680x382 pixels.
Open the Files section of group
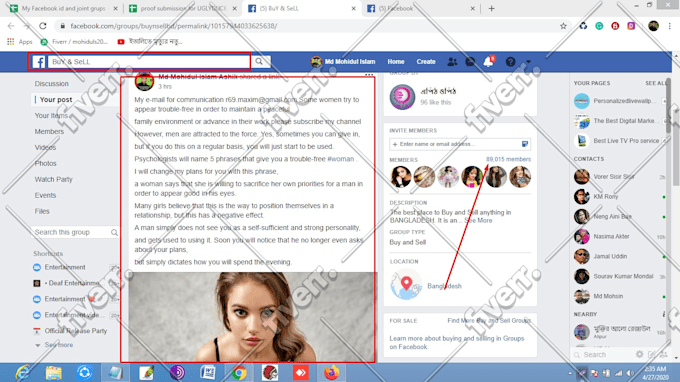[42, 211]
